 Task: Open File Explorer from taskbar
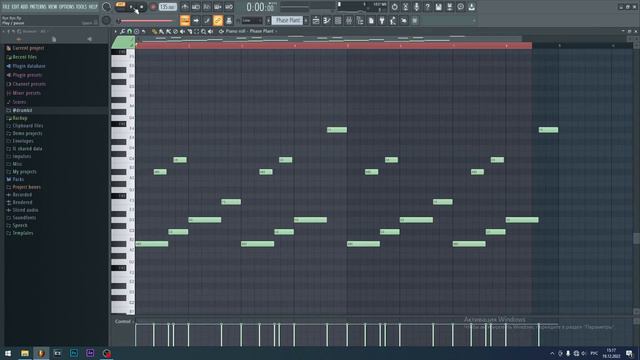coord(24,353)
